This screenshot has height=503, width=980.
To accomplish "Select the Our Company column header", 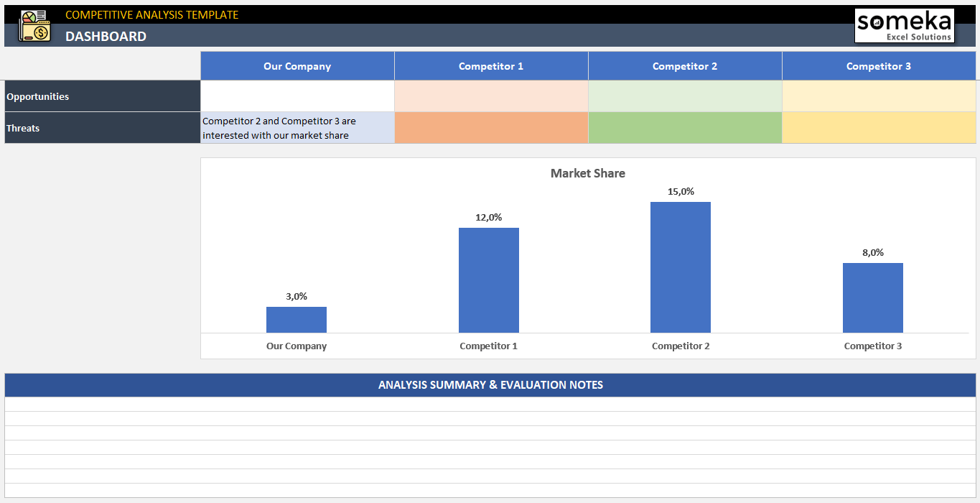I will pos(297,65).
